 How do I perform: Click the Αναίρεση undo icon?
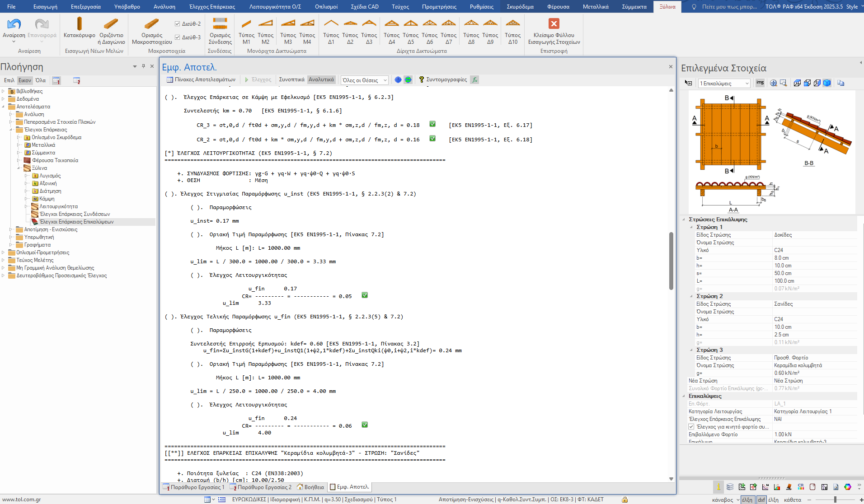click(x=14, y=24)
